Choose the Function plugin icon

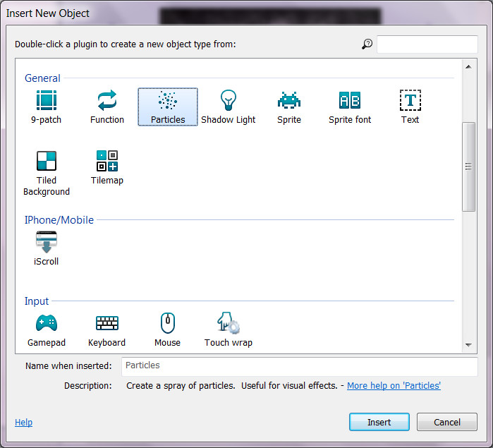tap(107, 101)
